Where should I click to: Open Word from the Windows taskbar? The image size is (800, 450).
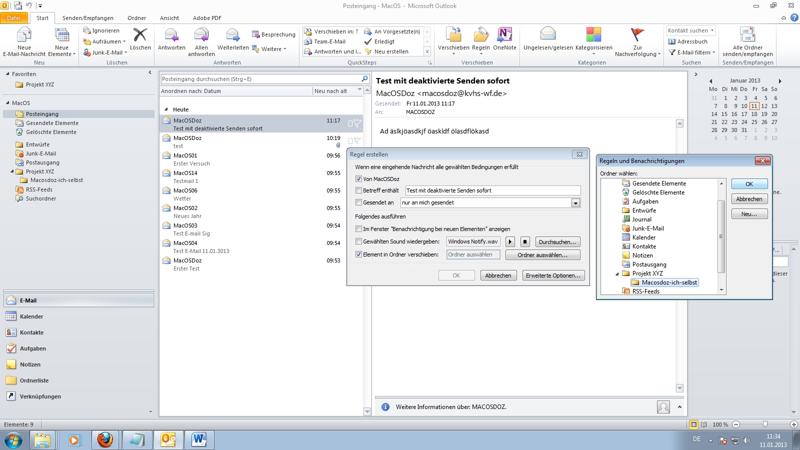199,439
